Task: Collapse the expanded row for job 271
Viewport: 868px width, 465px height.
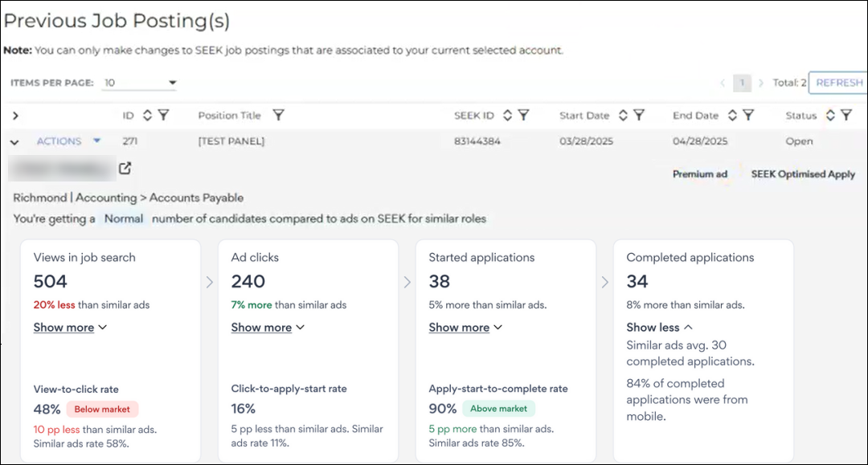Action: coord(14,142)
